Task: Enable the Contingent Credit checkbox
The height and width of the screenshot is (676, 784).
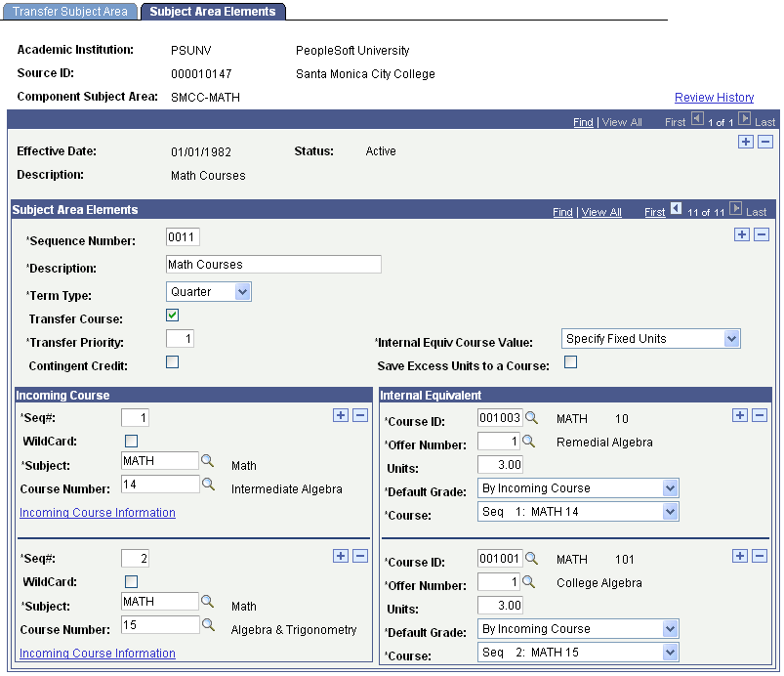Action: point(172,362)
